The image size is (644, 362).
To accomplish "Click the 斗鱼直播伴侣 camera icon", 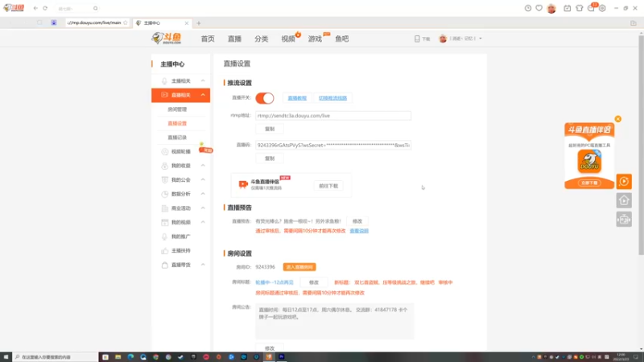I will pos(243,185).
